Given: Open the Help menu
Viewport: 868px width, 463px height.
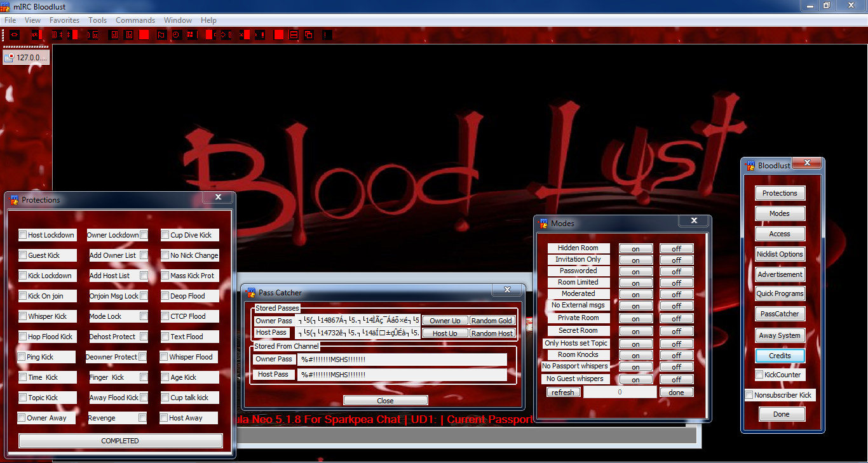Looking at the screenshot, I should 208,20.
